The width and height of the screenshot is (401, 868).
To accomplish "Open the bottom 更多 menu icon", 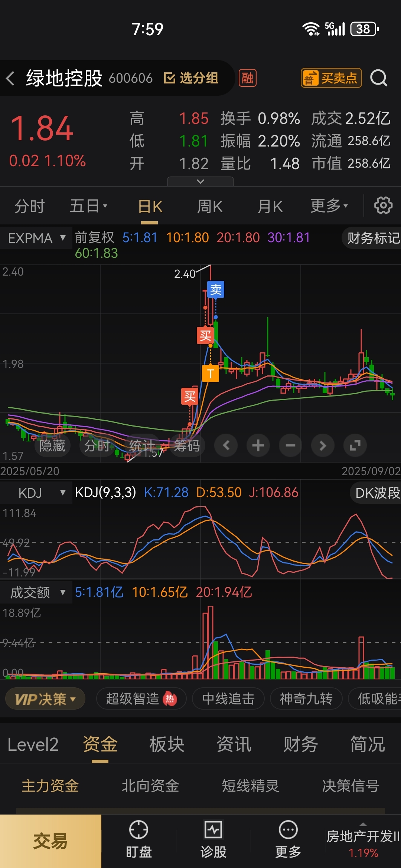I will tap(288, 839).
